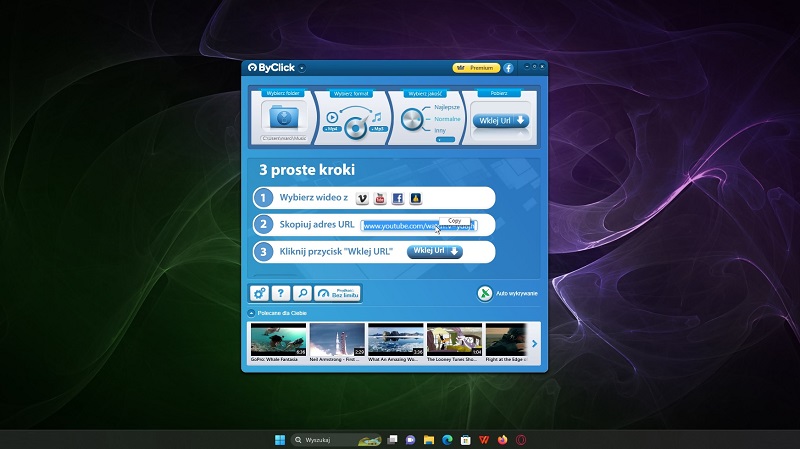Open Microsoft Store from the taskbar
Screen dimensions: 800x449
pos(465,440)
